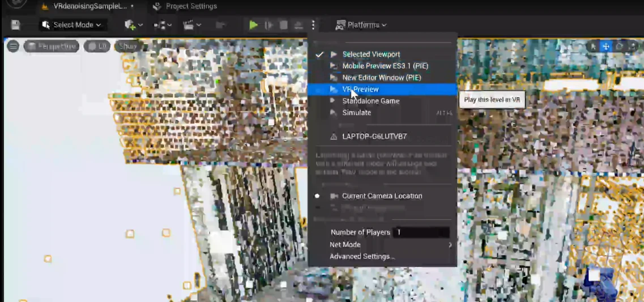Click the Save level floppy disk icon
This screenshot has height=302, width=644.
pyautogui.click(x=15, y=25)
